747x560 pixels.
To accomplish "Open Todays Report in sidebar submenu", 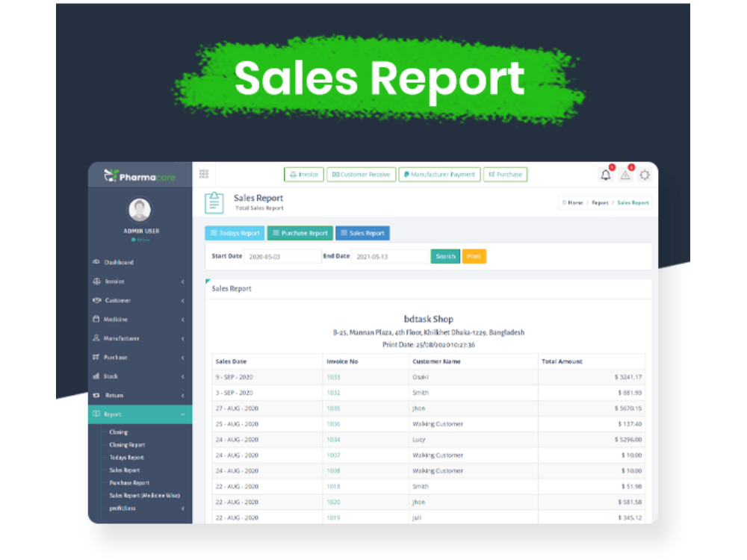I will (126, 457).
